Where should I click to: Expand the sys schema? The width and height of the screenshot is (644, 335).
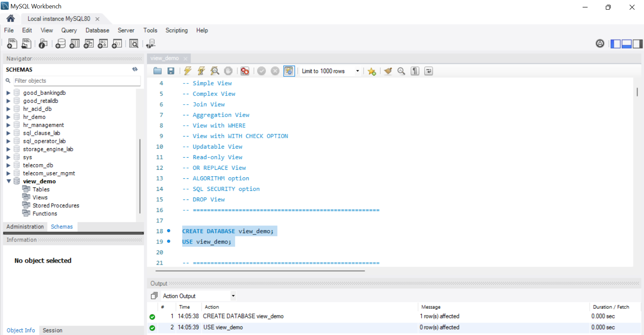[x=8, y=157]
